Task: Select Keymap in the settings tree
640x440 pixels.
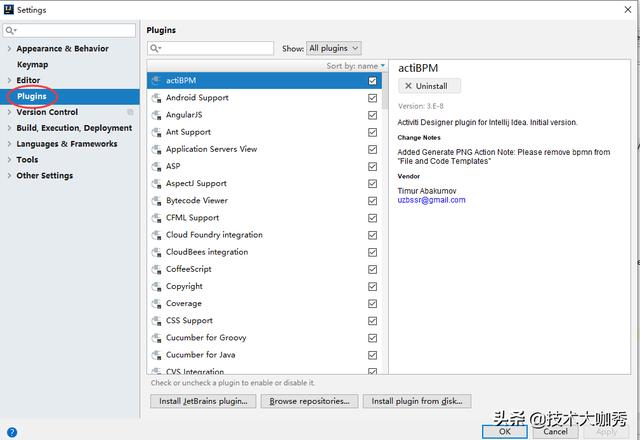Action: pyautogui.click(x=32, y=64)
